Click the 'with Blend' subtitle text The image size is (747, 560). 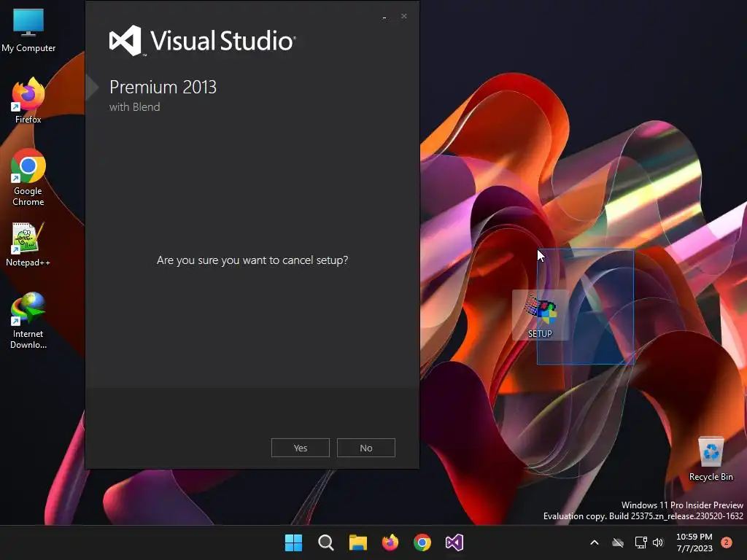135,107
